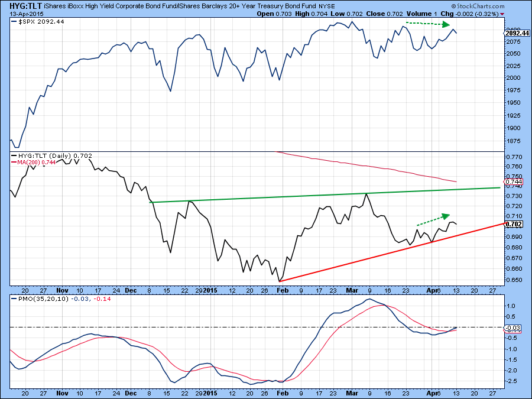Click the 1.0 tick on the PMO axis
532x399 pixels.
pyautogui.click(x=511, y=306)
